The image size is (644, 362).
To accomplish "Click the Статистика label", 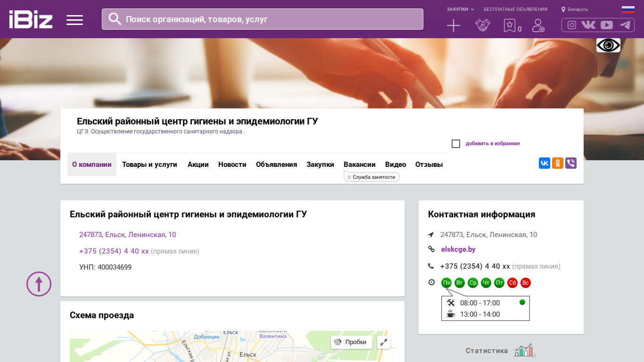I will 487,351.
